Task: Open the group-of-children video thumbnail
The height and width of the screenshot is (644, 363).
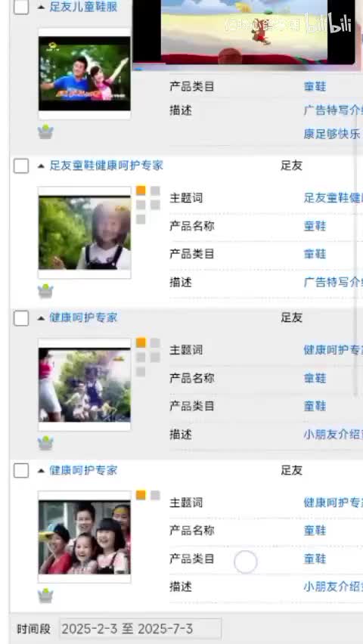Action: tap(84, 537)
